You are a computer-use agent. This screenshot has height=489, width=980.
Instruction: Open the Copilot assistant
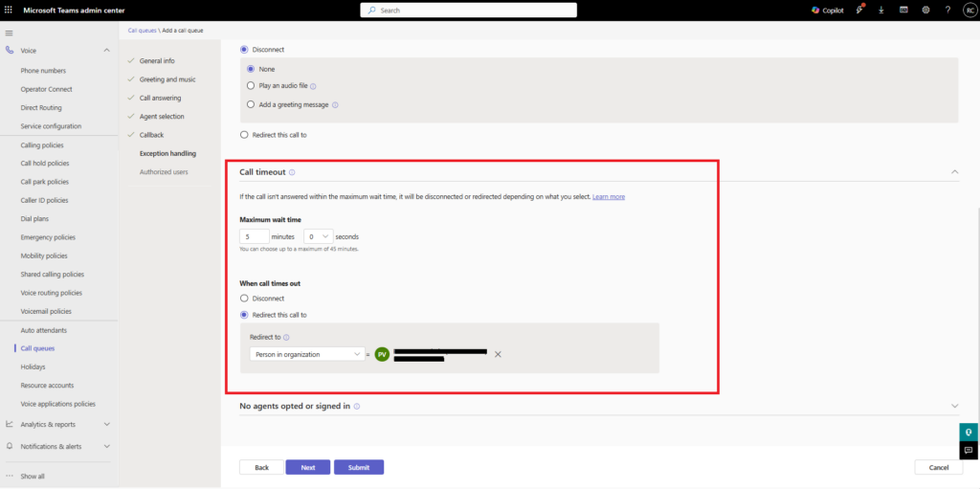(828, 10)
